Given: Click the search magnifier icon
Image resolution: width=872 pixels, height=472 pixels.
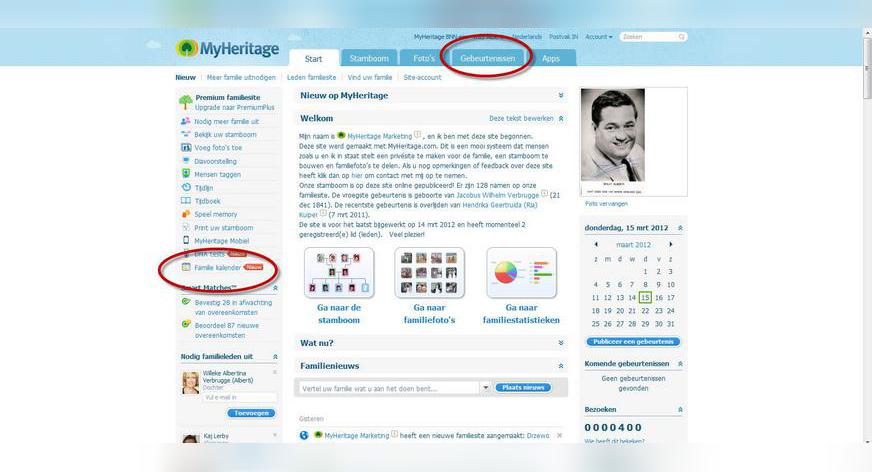Looking at the screenshot, I should click(x=681, y=37).
